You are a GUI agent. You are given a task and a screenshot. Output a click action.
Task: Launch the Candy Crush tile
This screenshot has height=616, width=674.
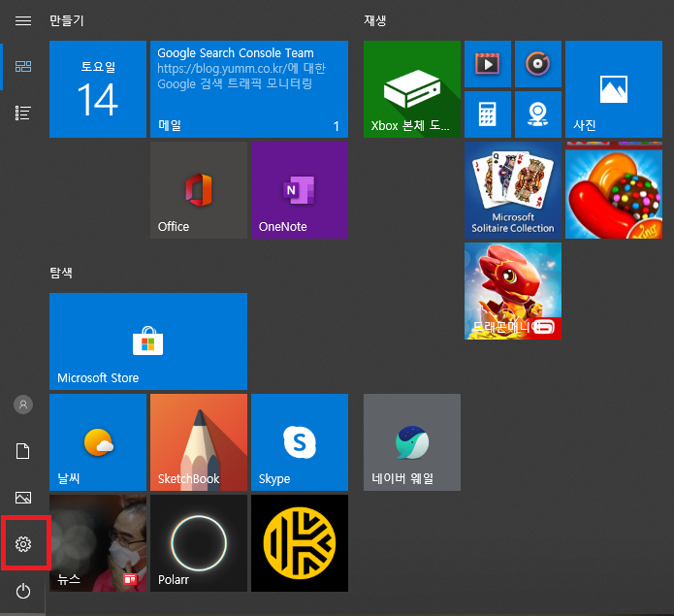(x=614, y=190)
